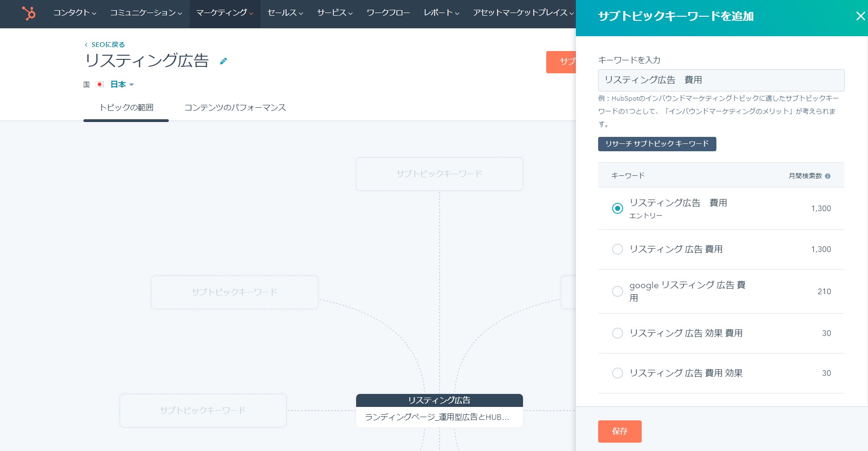Click the リスティング広告 page title
The height and width of the screenshot is (451, 868).
[147, 61]
